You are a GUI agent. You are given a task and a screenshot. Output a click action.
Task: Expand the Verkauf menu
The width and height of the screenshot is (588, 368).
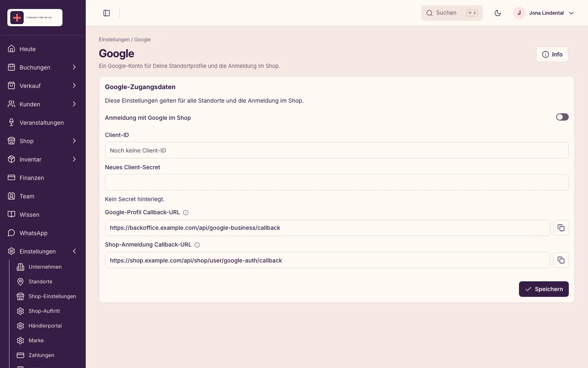(43, 86)
